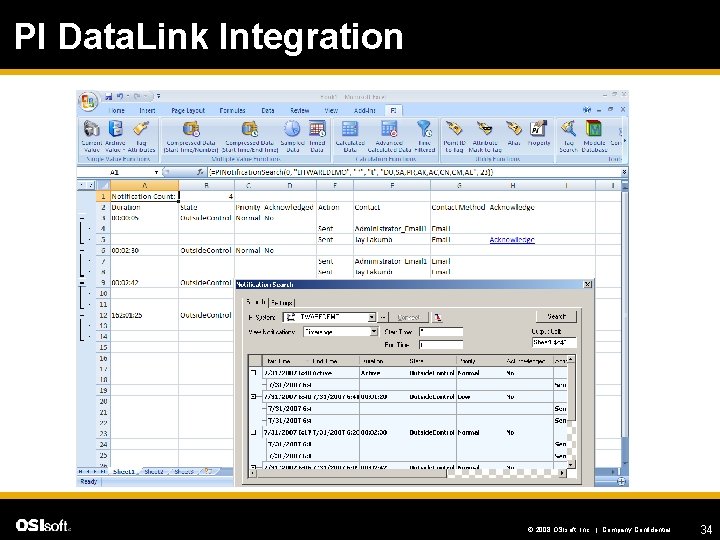Open the Customize Quick Access Toolbar dropdown

point(158,96)
